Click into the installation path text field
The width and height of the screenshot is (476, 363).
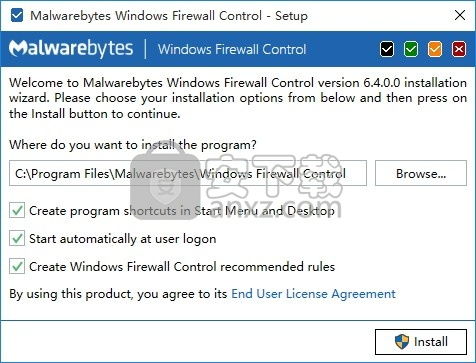pyautogui.click(x=188, y=173)
